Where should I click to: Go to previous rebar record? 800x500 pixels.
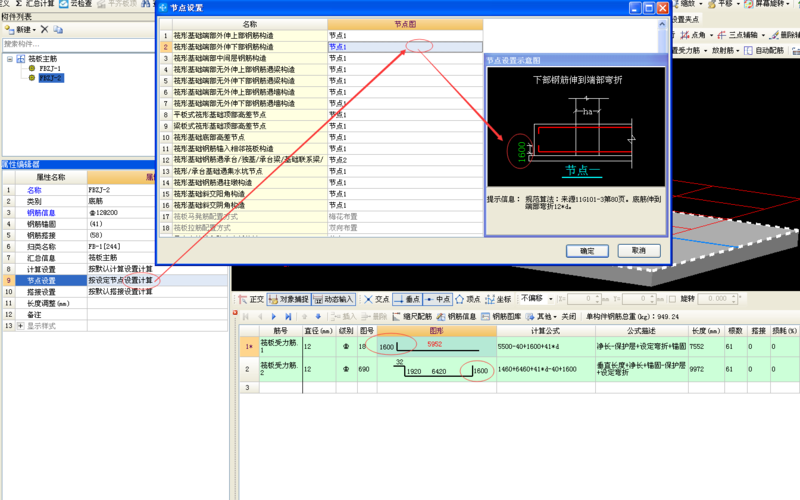[x=260, y=317]
